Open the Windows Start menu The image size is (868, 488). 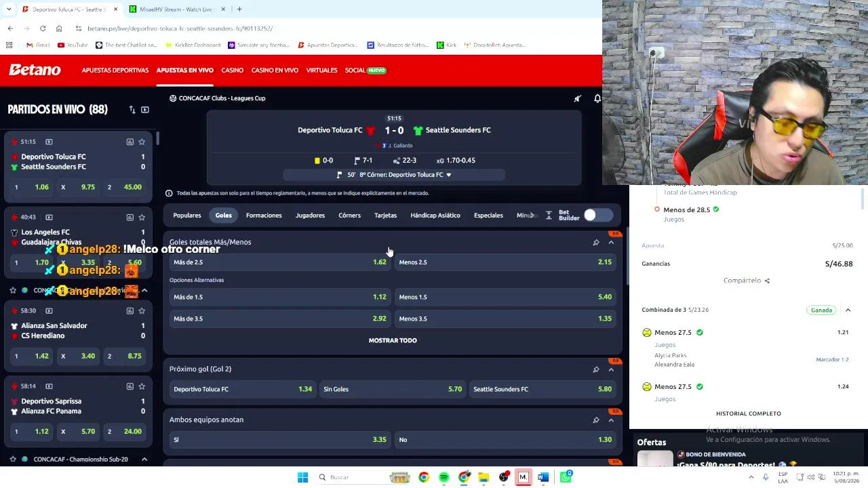click(303, 477)
